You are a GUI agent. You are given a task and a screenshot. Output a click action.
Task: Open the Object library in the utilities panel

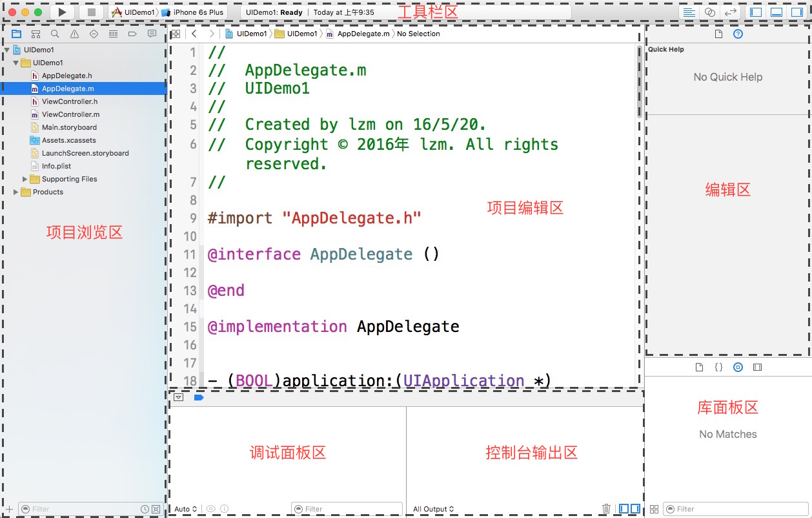coord(738,367)
